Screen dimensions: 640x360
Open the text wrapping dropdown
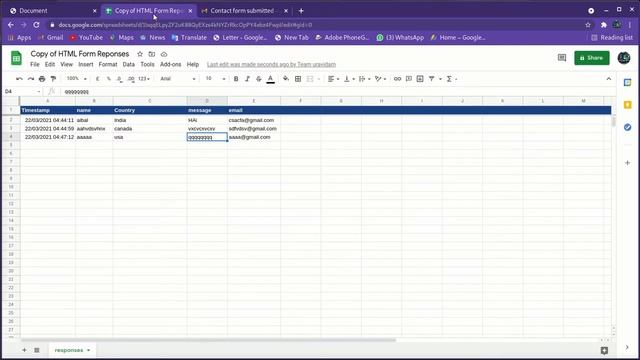(364, 79)
